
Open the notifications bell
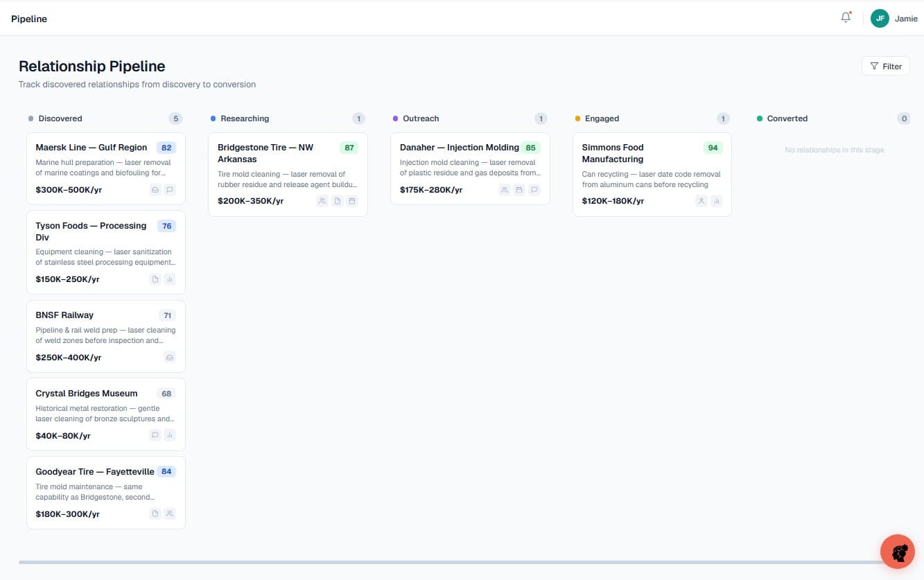click(846, 18)
